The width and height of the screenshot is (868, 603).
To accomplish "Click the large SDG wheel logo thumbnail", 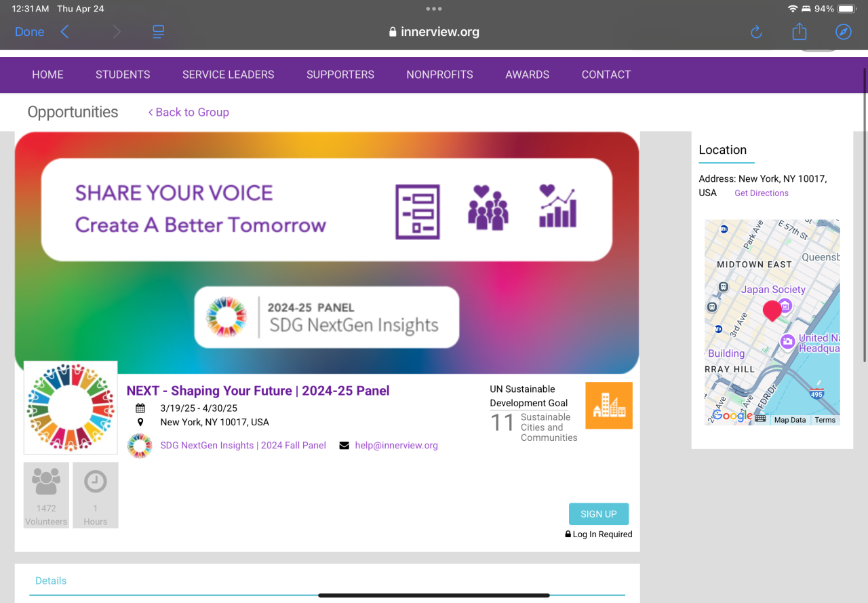I will pyautogui.click(x=71, y=408).
